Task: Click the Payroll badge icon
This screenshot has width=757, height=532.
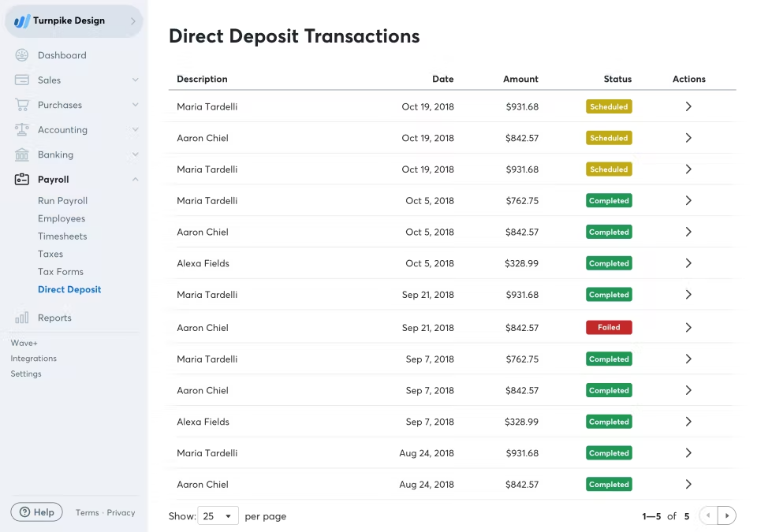Action: (24, 179)
